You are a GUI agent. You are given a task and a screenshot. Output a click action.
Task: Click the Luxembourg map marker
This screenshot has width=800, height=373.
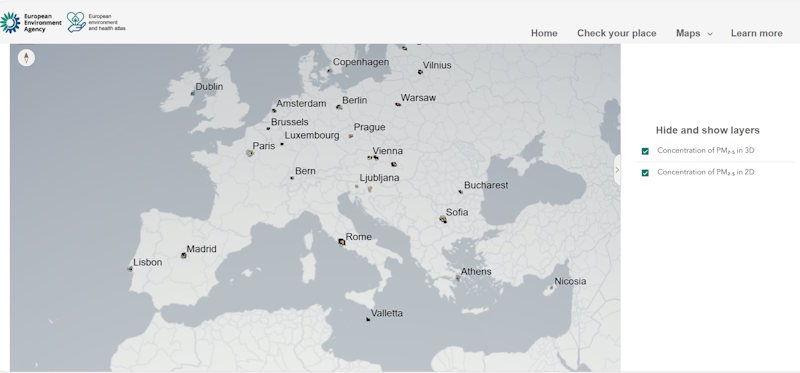click(x=282, y=144)
